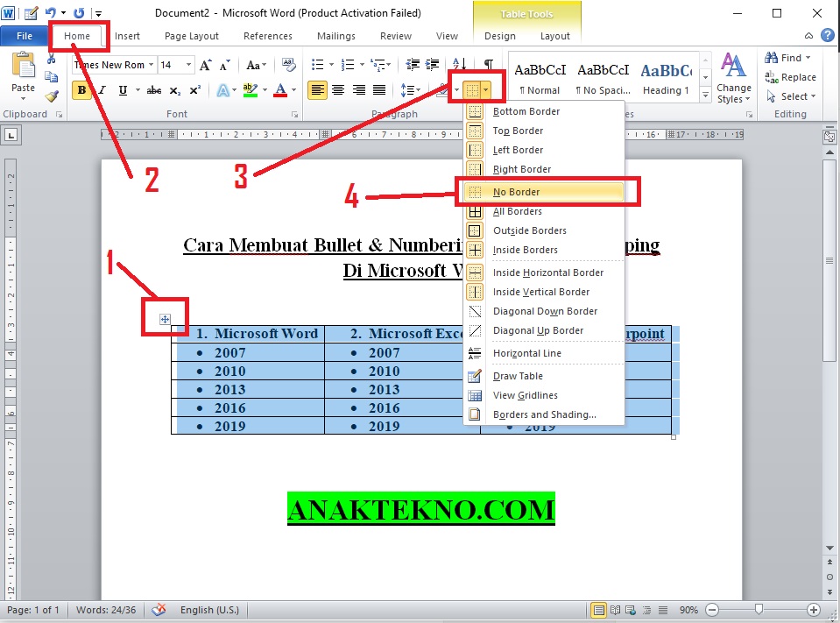Open the Change Case dropdown
Image resolution: width=840 pixels, height=623 pixels.
(x=256, y=66)
